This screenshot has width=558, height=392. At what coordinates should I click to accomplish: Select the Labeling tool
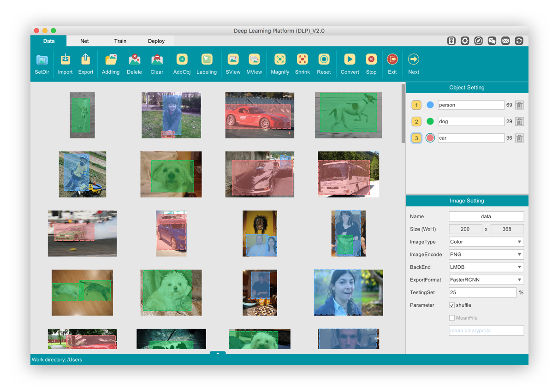coord(207,59)
